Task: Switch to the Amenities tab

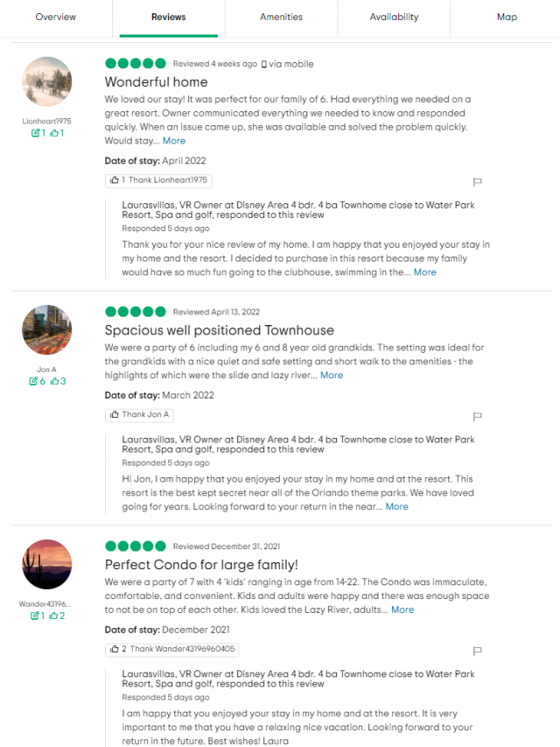Action: [281, 17]
